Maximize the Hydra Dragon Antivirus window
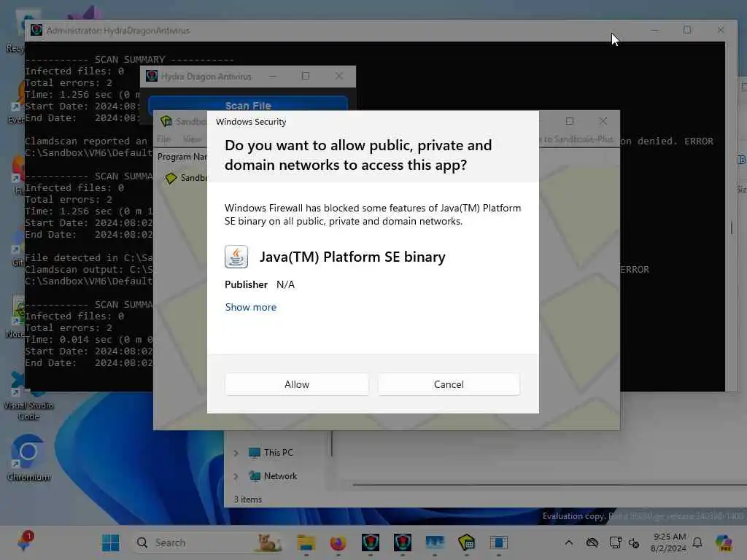 tap(306, 76)
